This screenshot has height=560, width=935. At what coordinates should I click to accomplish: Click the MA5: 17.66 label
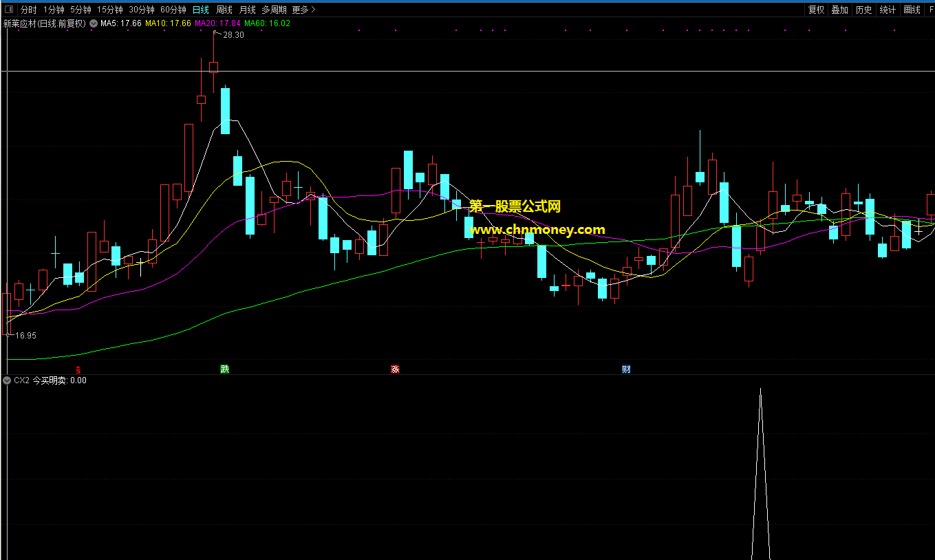click(121, 23)
